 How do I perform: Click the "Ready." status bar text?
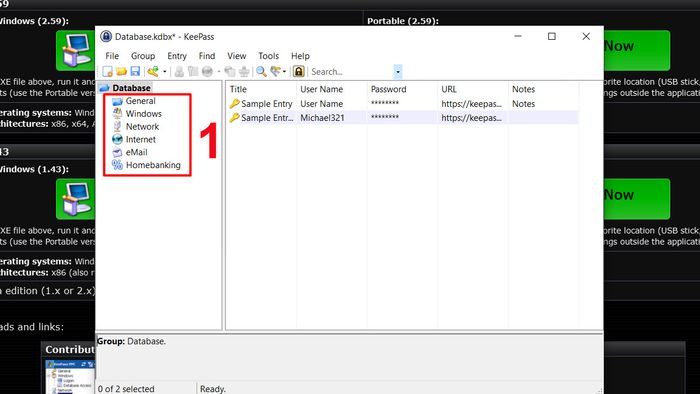(x=212, y=389)
